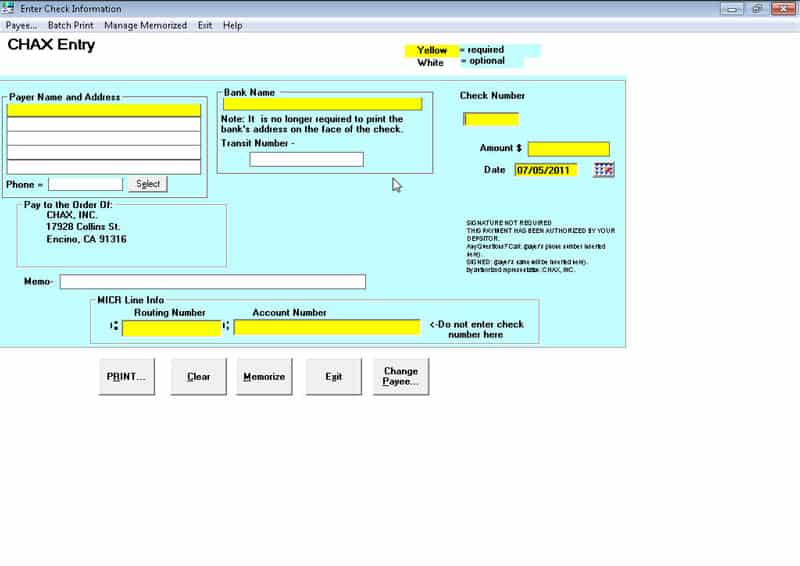Open the calendar date picker icon
The width and height of the screenshot is (800, 566).
click(x=603, y=170)
